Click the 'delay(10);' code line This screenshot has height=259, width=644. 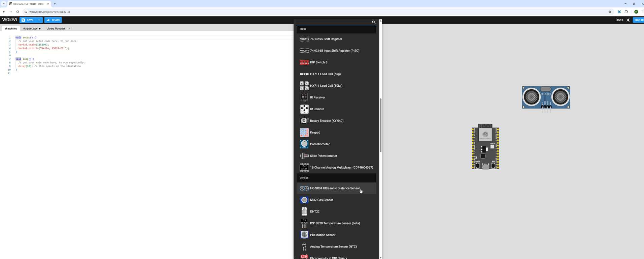pos(26,66)
